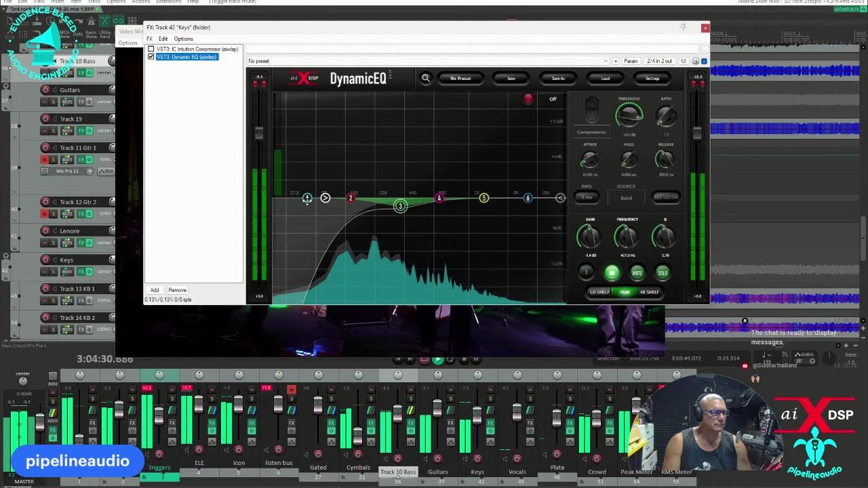Select HI SHELF filter type
Image resolution: width=868 pixels, height=488 pixels.
(x=649, y=292)
